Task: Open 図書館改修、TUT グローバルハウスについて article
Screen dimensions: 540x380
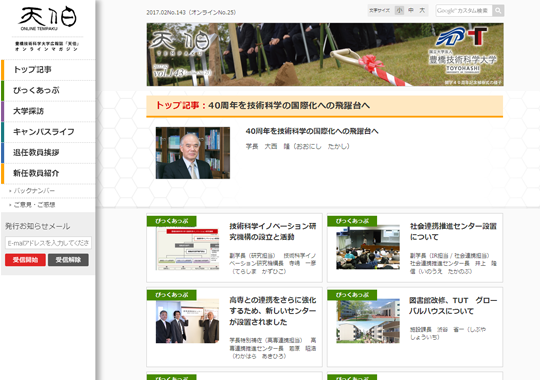Action: [453, 306]
